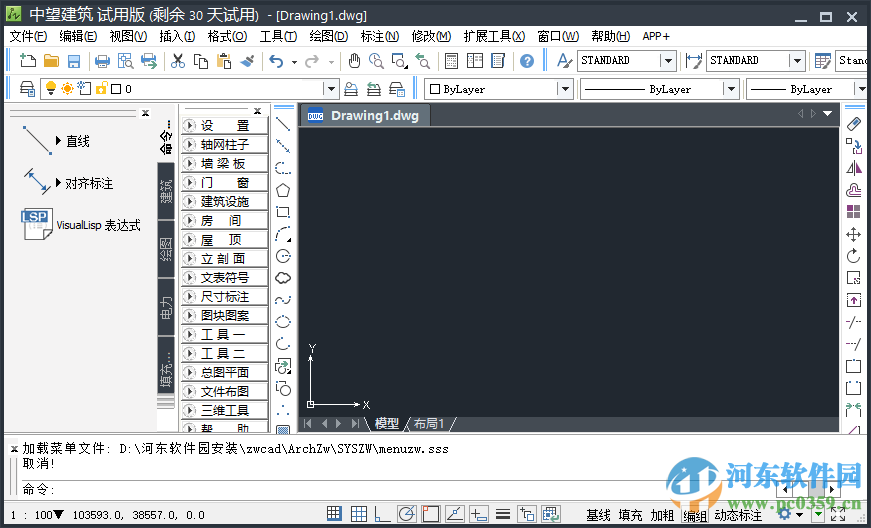This screenshot has width=871, height=528.
Task: Expand the 对齐标注 tool flyout
Action: click(58, 183)
